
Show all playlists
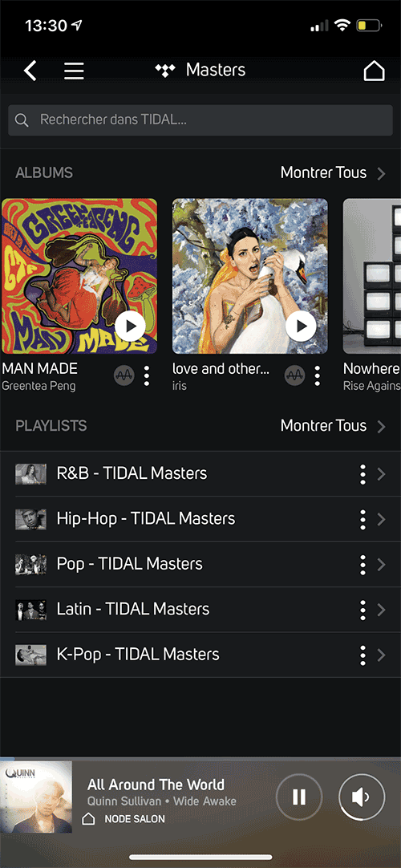pos(332,426)
